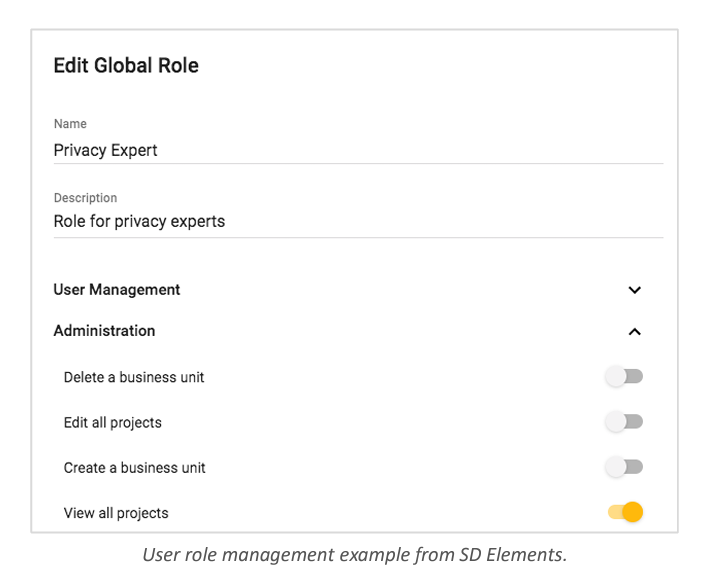Select the Delete a business unit label

[134, 377]
